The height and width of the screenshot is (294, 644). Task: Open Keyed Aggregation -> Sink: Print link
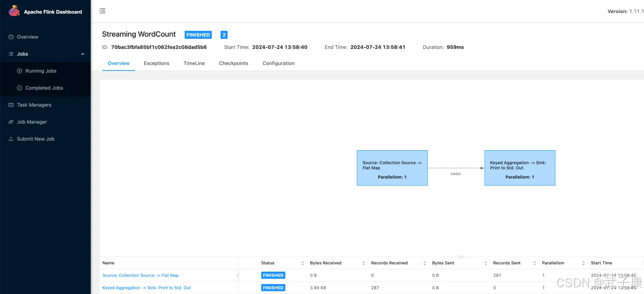pos(146,288)
